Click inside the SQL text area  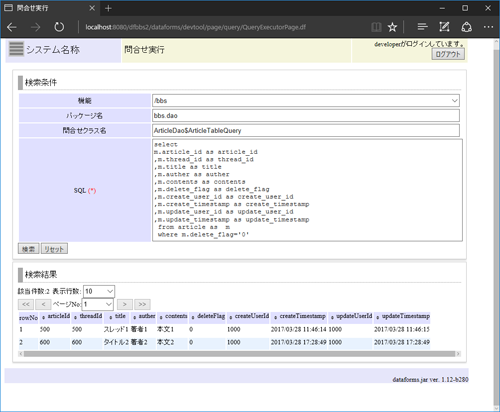307,190
